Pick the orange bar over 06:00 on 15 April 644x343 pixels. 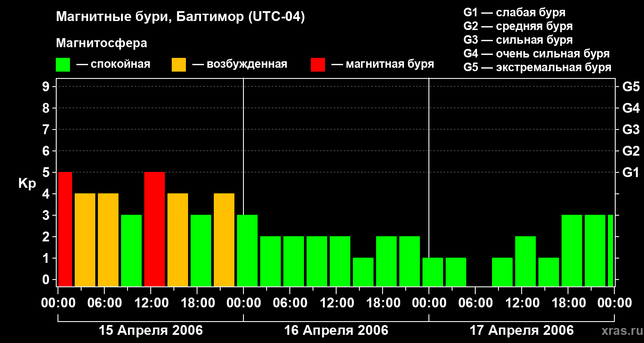(x=108, y=240)
